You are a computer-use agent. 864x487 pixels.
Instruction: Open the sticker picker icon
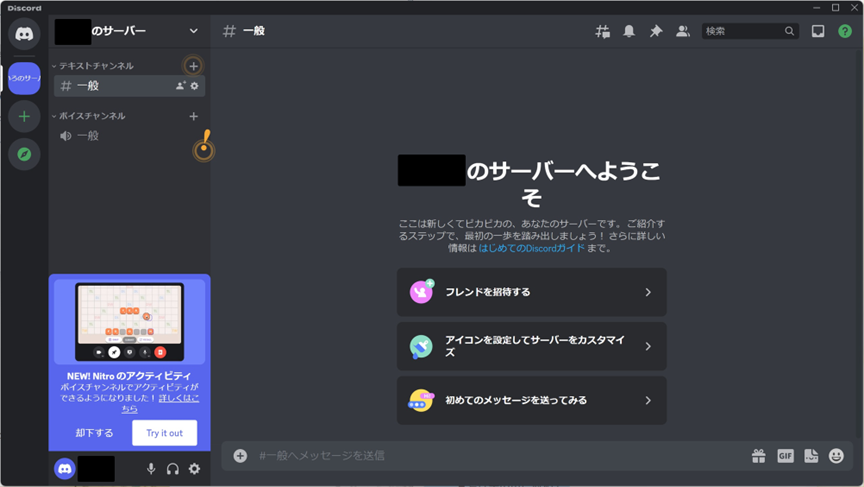[811, 456]
